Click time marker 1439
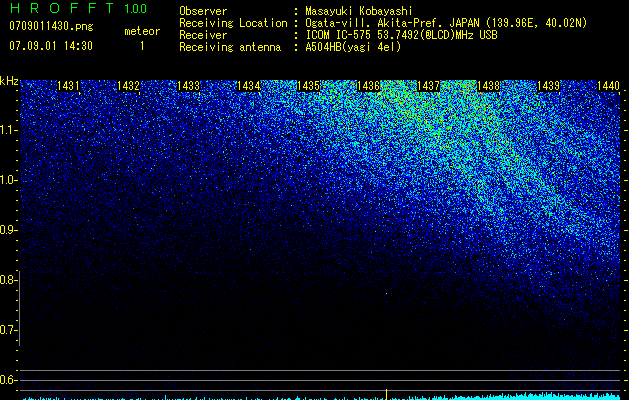 tap(548, 86)
